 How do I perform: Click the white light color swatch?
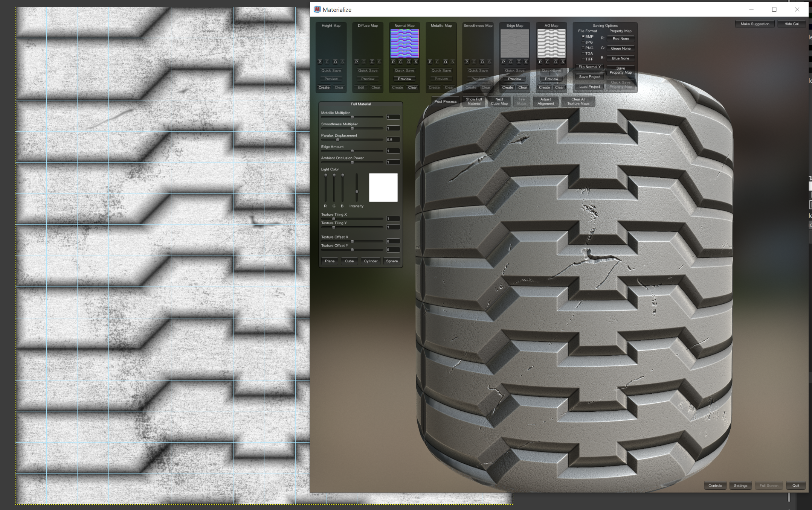[383, 187]
